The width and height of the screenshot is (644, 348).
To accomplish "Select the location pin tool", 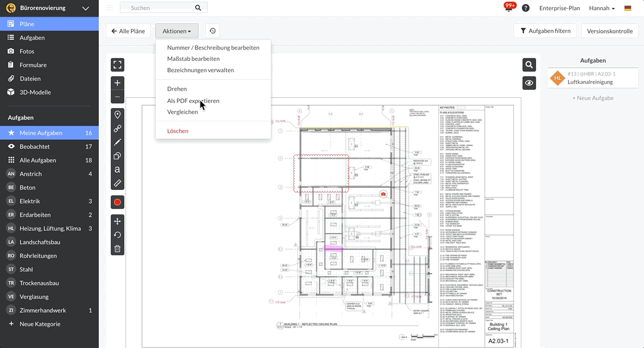I will [118, 115].
